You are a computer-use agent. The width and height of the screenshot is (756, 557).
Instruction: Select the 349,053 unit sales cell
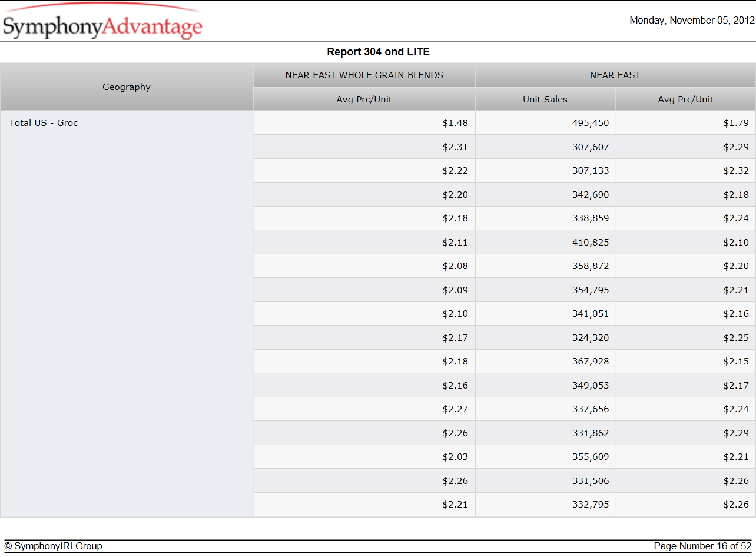coord(545,386)
